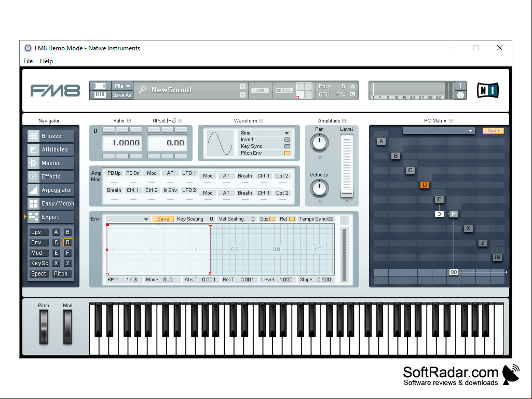Click the clock icon below the exclamation button

coord(460,95)
